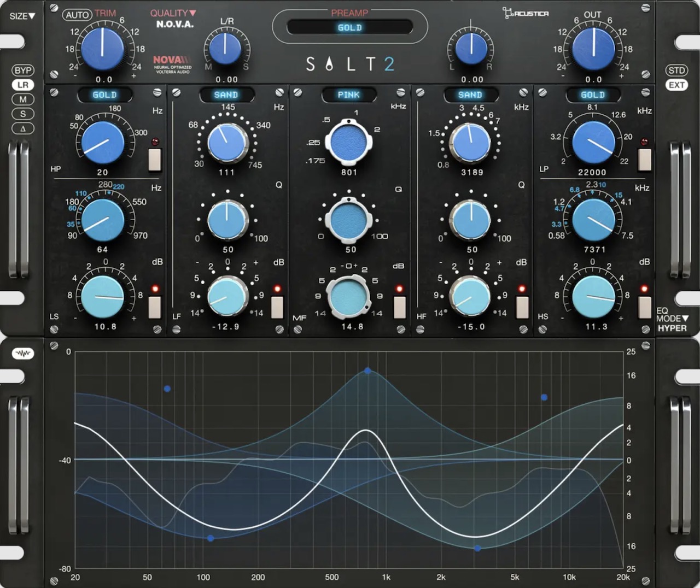Select the S side channel mode
The width and height of the screenshot is (700, 588).
pos(23,114)
